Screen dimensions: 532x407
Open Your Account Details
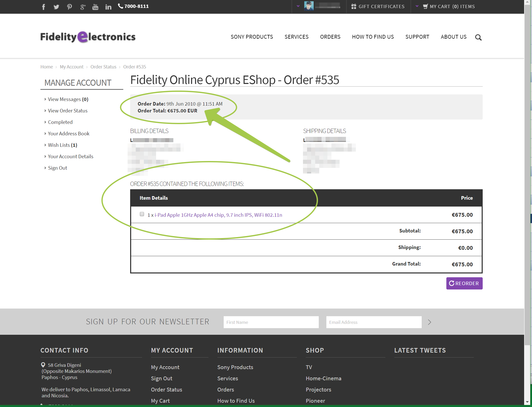[x=71, y=156]
